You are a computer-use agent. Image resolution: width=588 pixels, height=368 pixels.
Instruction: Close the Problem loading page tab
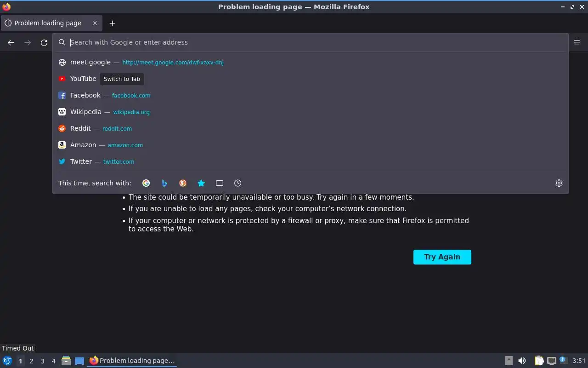click(95, 23)
